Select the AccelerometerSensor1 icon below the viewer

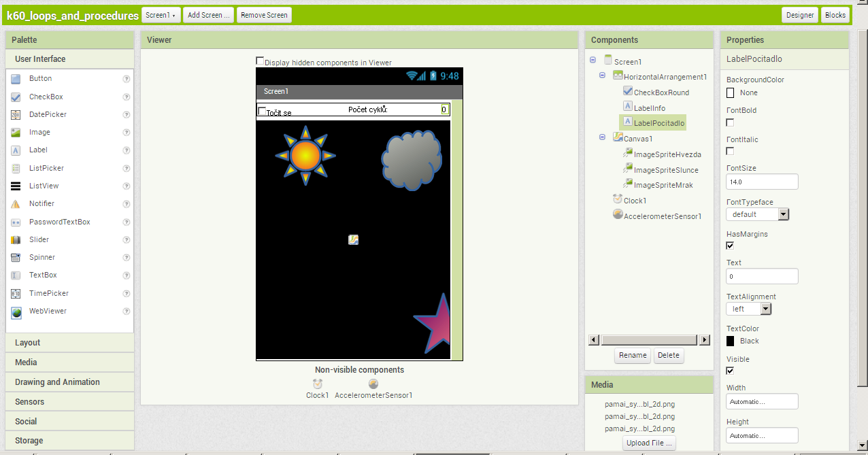coord(373,384)
